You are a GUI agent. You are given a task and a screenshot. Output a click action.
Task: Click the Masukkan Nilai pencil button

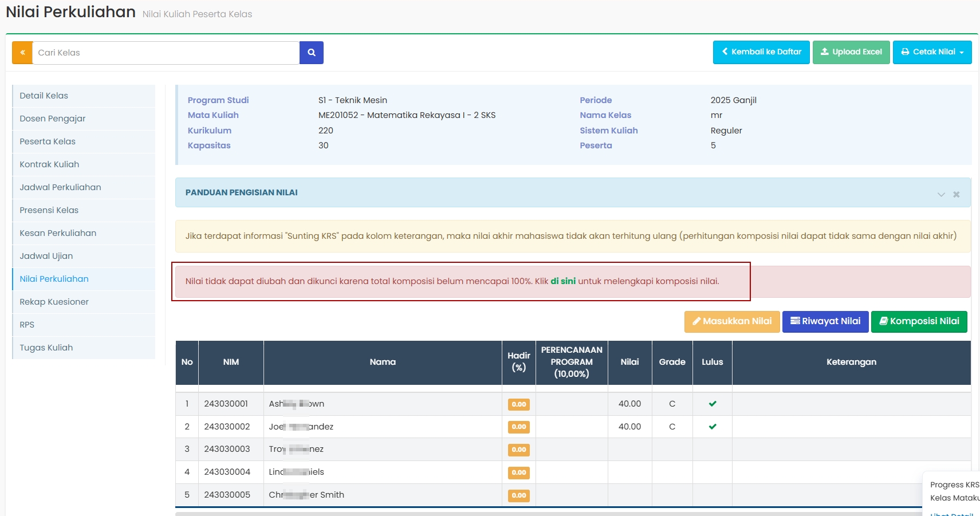[x=731, y=321]
